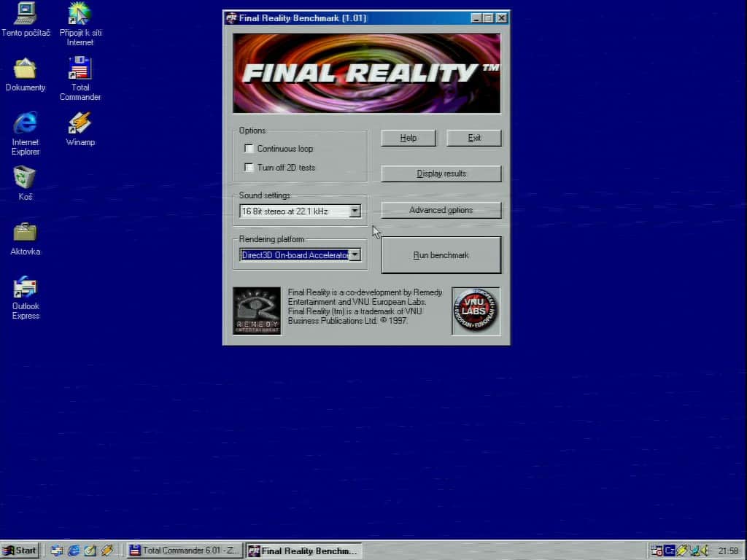The height and width of the screenshot is (560, 747).
Task: Click the Display results button
Action: tap(441, 174)
